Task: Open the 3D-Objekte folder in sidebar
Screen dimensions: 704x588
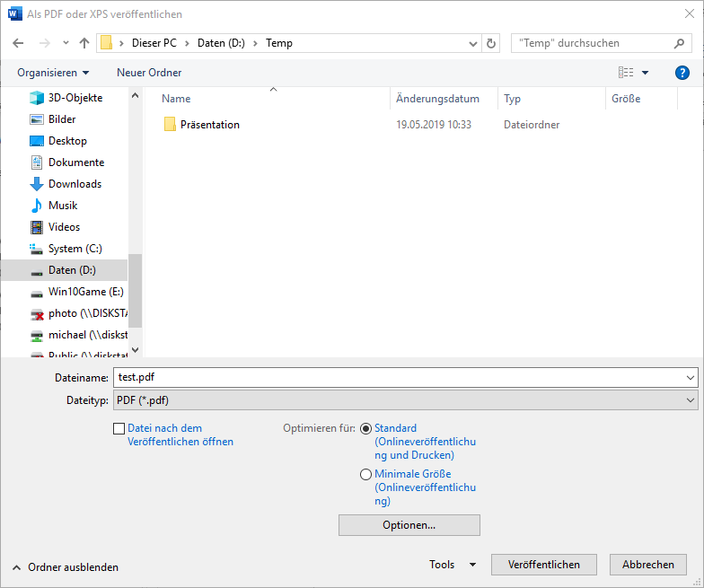Action: tap(75, 98)
